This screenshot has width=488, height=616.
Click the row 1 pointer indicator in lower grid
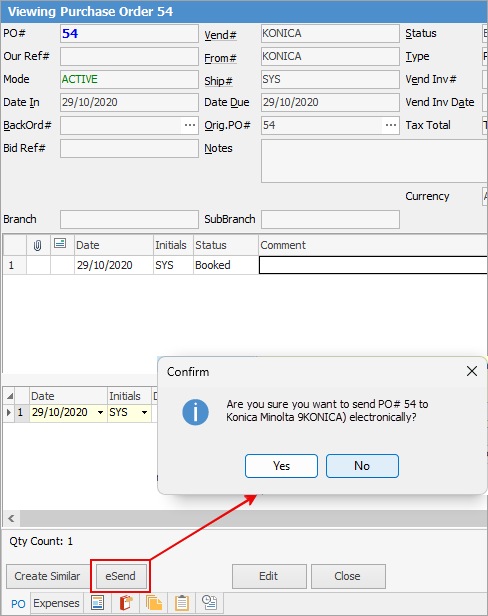[9, 412]
